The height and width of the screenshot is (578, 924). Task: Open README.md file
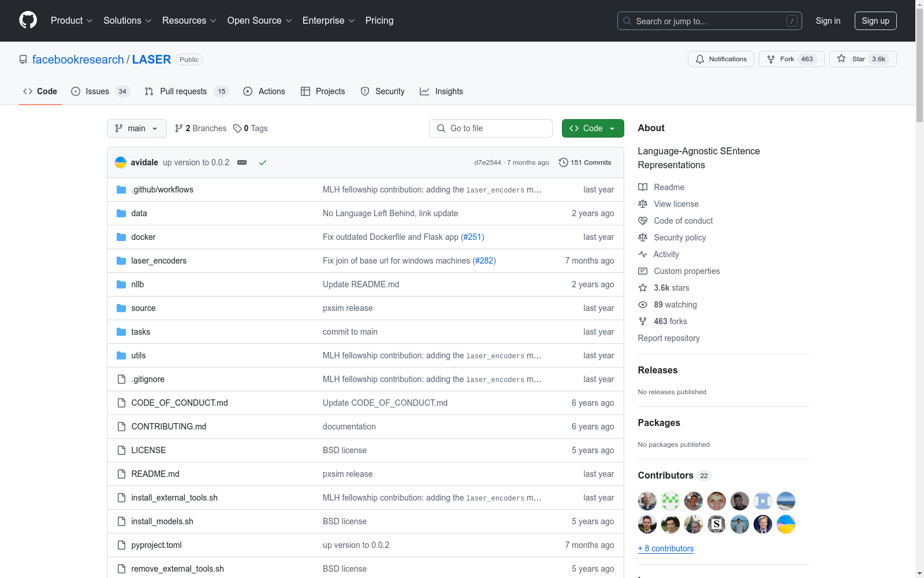[x=155, y=474]
